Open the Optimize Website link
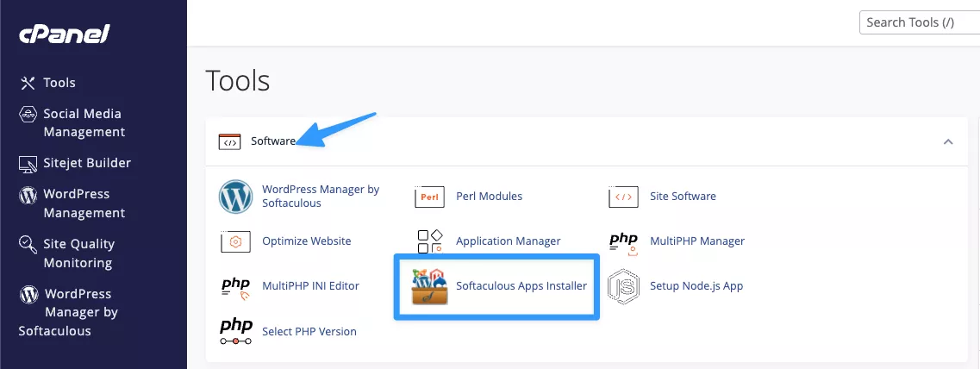Screen dimensions: 980x369 tap(307, 241)
